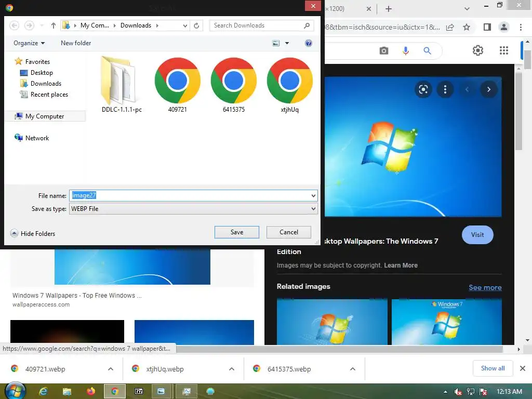
Task: Select the 409721 file
Action: tap(178, 85)
